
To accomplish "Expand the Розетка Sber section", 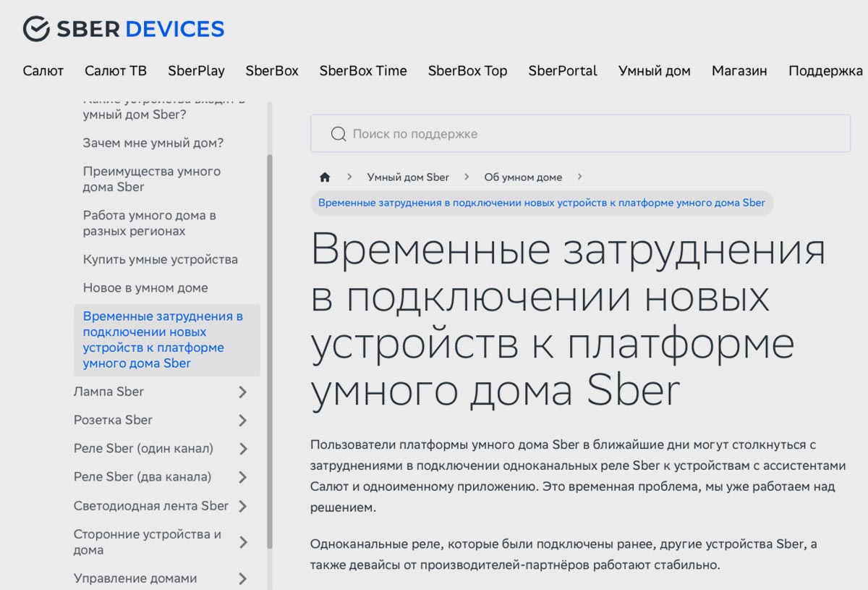I will [242, 421].
